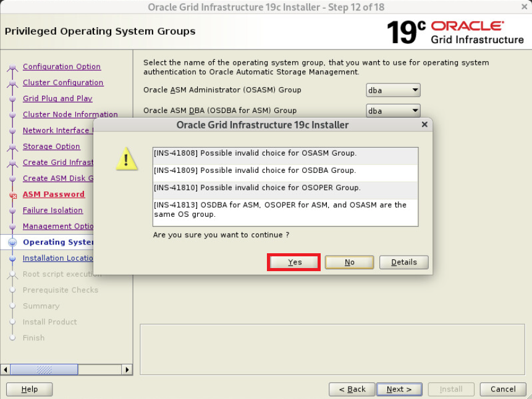Screen dimensions: 532x399
Task: Decline with the No button
Action: coord(350,262)
